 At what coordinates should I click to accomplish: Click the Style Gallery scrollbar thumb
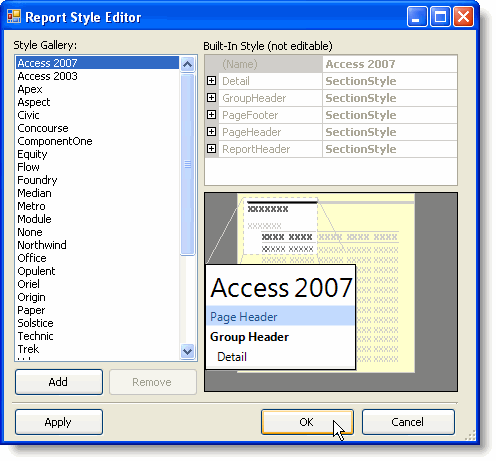click(187, 165)
